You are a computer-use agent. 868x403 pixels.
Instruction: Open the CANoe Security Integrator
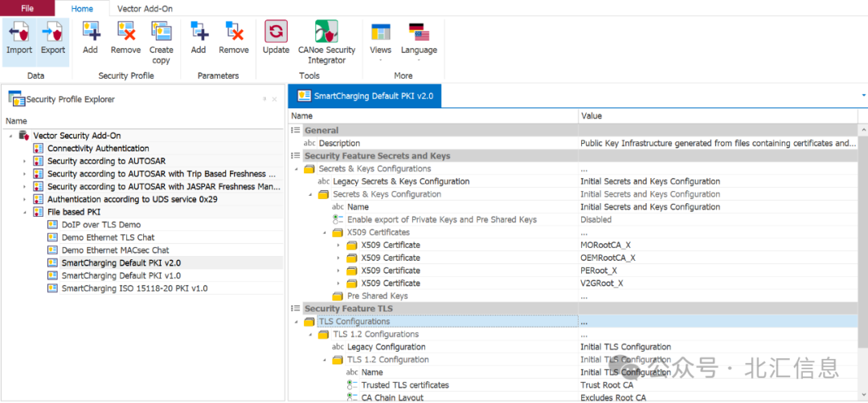click(x=326, y=42)
